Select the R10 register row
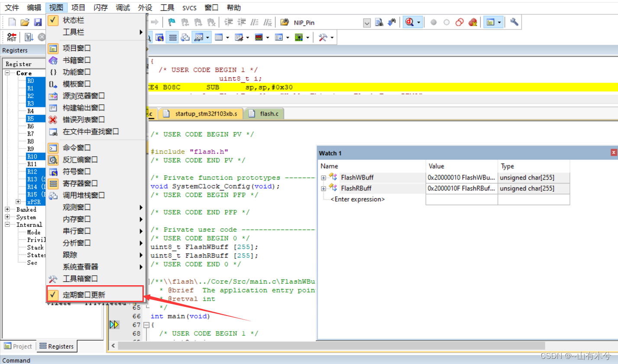Image resolution: width=618 pixels, height=364 pixels. tap(36, 156)
